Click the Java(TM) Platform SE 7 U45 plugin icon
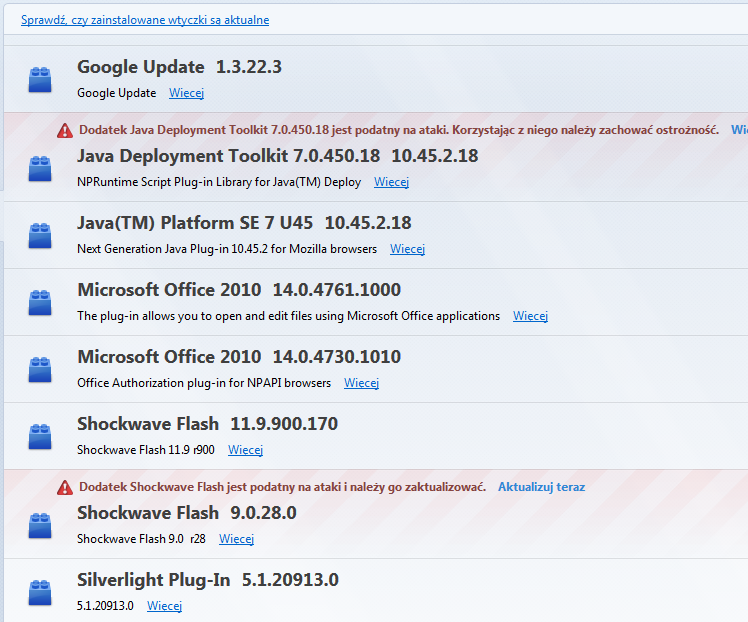Viewport: 748px width, 622px height. (40, 236)
